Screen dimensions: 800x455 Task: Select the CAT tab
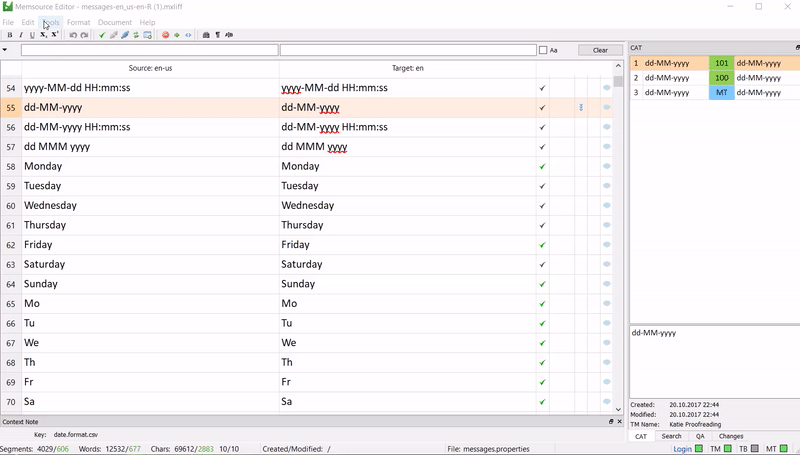coord(641,436)
